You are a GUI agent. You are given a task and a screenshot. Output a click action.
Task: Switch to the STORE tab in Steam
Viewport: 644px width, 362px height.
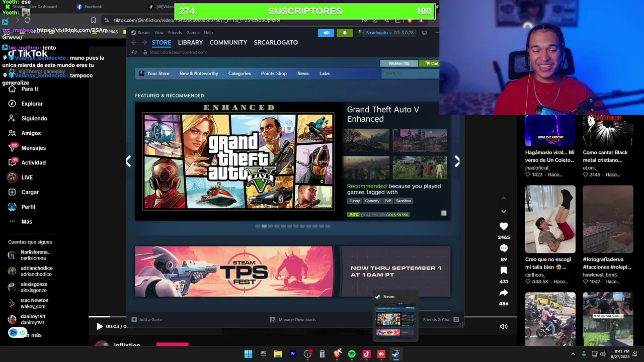(x=162, y=43)
